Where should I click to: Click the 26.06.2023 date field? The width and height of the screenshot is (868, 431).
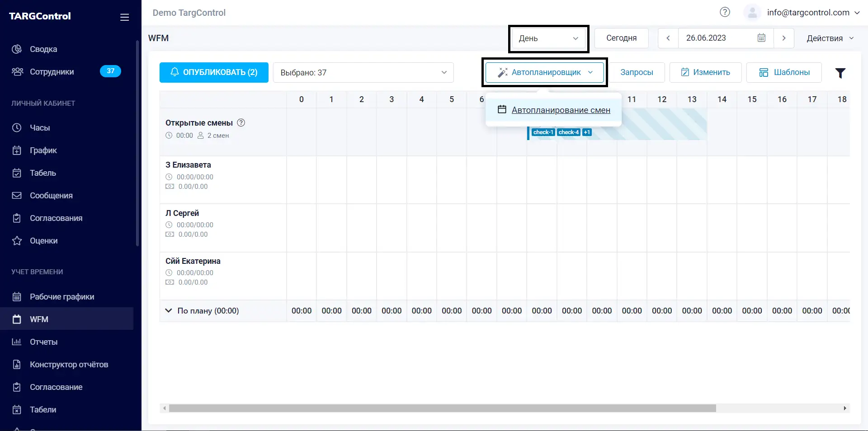[x=726, y=38]
